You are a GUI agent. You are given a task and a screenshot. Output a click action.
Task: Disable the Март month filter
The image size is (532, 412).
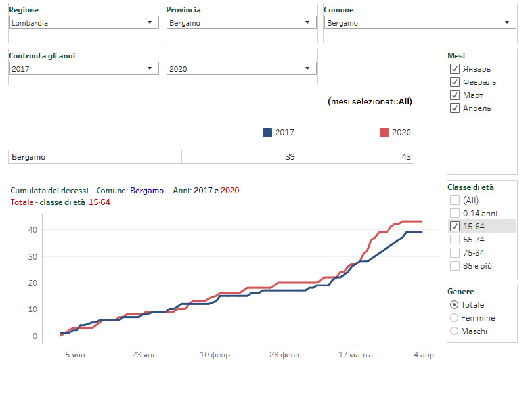(454, 95)
